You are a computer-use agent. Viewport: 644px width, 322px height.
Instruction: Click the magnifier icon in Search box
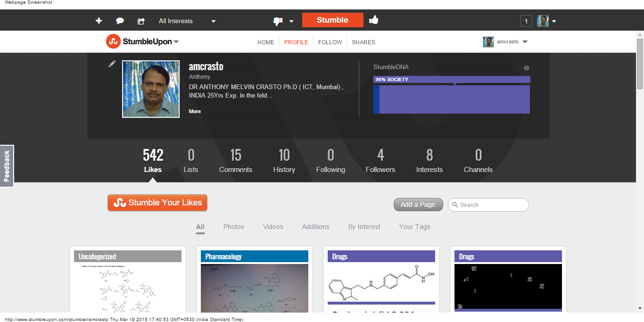455,205
